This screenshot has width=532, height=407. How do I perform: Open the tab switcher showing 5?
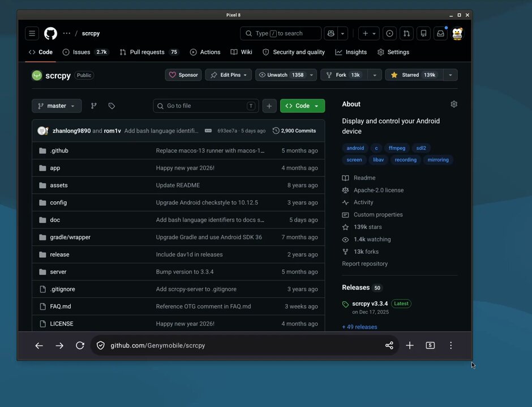tap(430, 345)
